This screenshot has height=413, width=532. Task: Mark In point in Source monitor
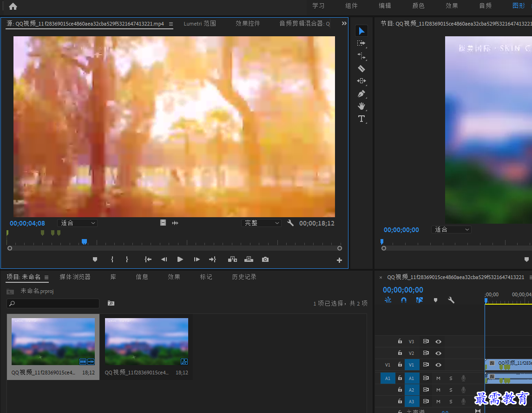pos(112,260)
